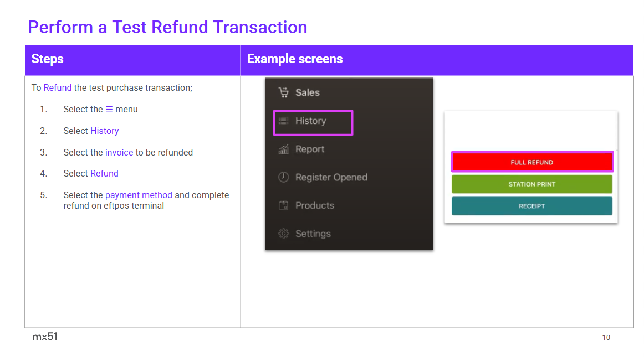Open the Register Opened menu label

pos(331,177)
